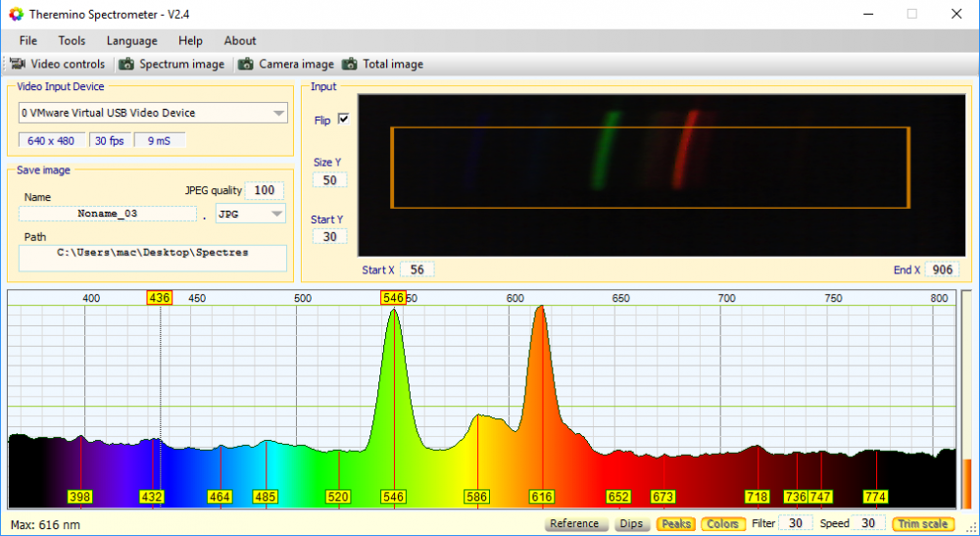980x536 pixels.
Task: Toggle the Colors button
Action: pos(723,523)
